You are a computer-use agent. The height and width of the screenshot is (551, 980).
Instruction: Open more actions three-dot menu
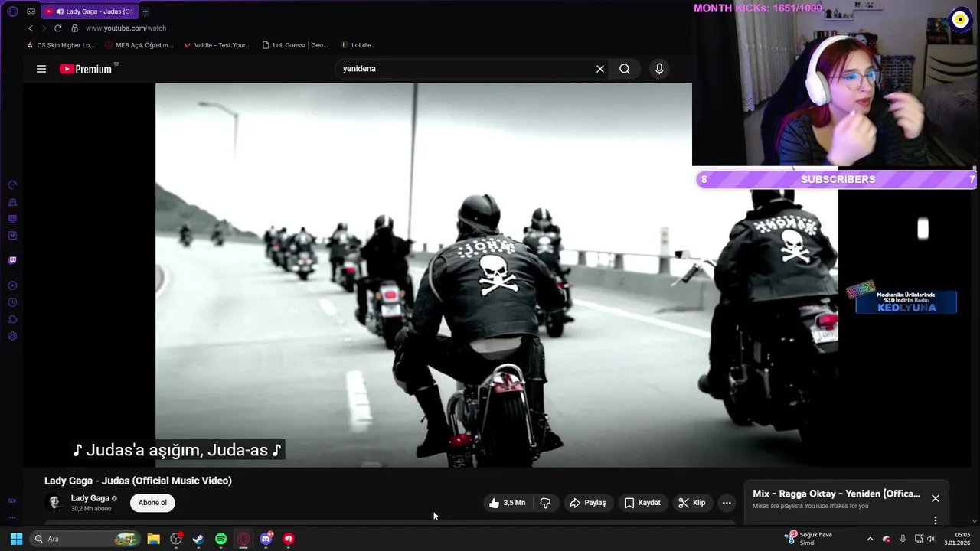(727, 503)
